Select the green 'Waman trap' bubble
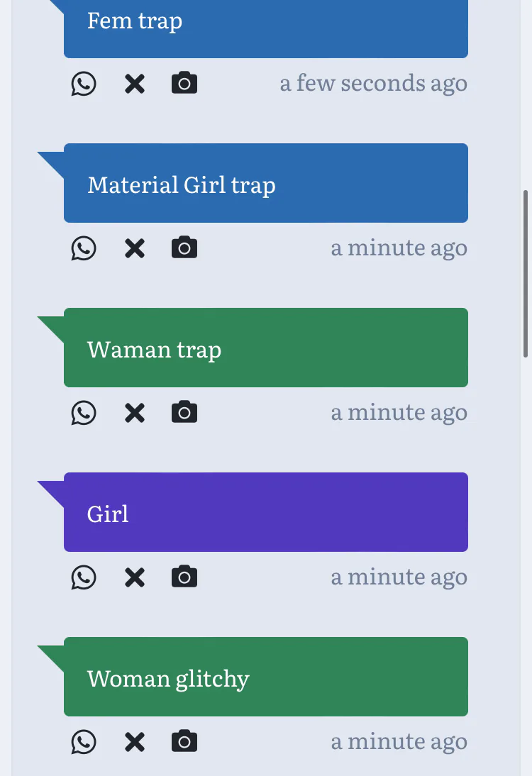Screen dimensions: 532x776 tap(265, 348)
